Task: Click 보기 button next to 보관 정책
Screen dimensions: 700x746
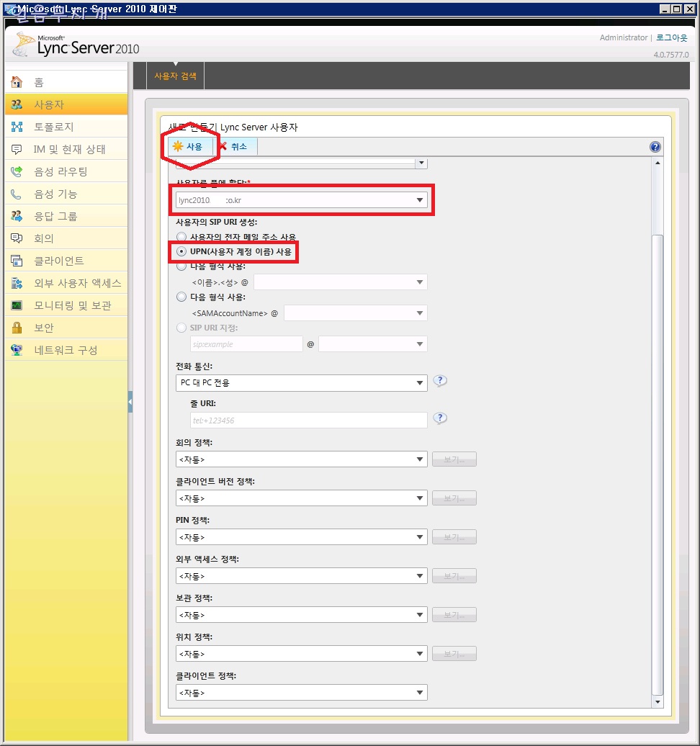Action: tap(454, 615)
